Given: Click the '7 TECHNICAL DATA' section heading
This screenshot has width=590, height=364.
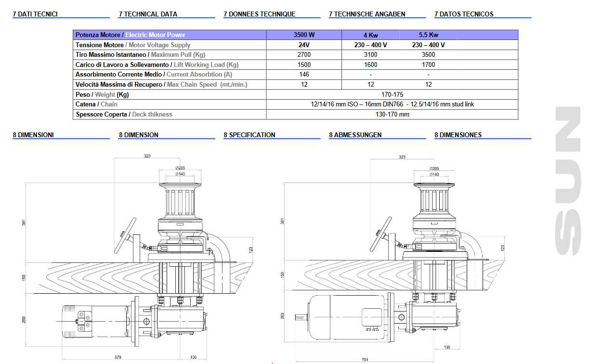Looking at the screenshot, I should point(148,14).
